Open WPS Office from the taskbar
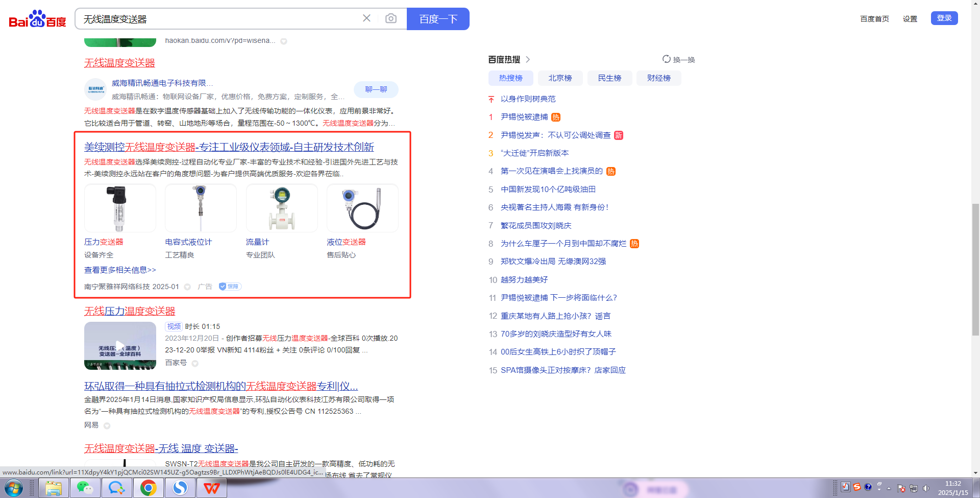The height and width of the screenshot is (498, 980). coord(211,488)
